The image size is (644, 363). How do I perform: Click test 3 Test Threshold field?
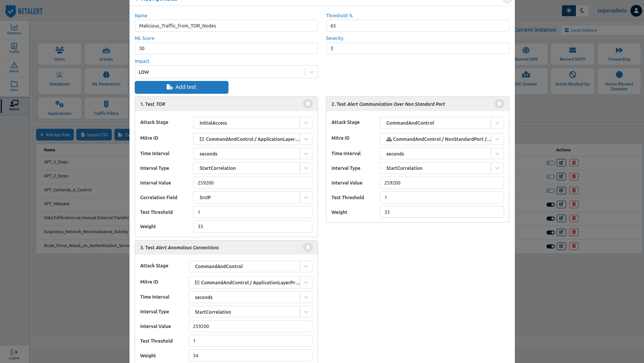pos(250,341)
